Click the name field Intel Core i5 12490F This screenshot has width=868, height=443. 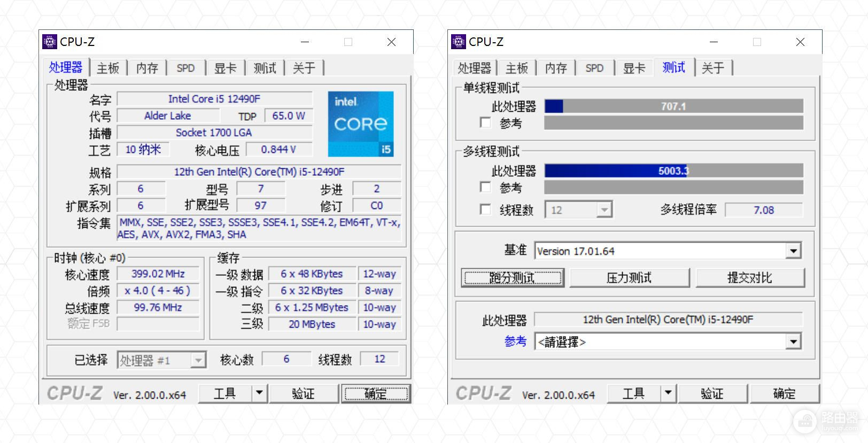click(x=214, y=99)
